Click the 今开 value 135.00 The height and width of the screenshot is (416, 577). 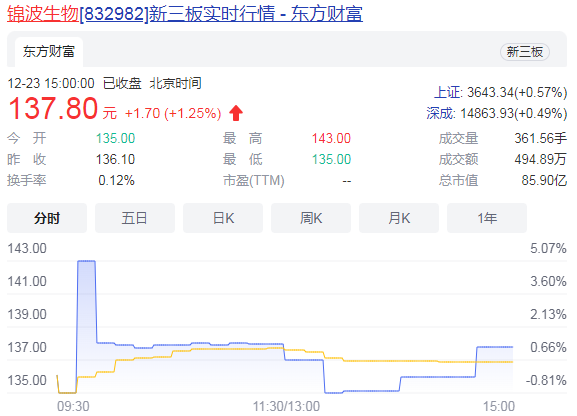pos(116,138)
